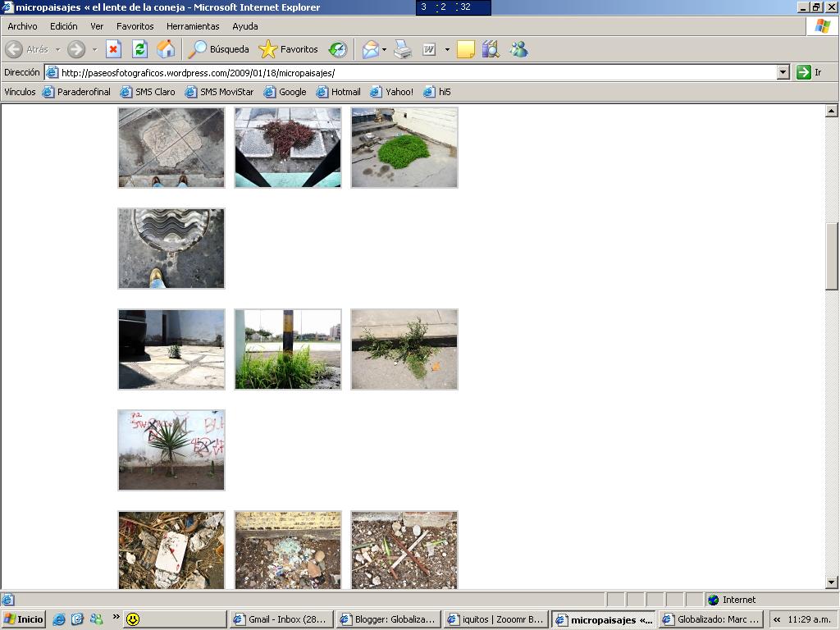Open thumbnail of shadowed patio with small plant
This screenshot has height=630, width=840.
[171, 349]
